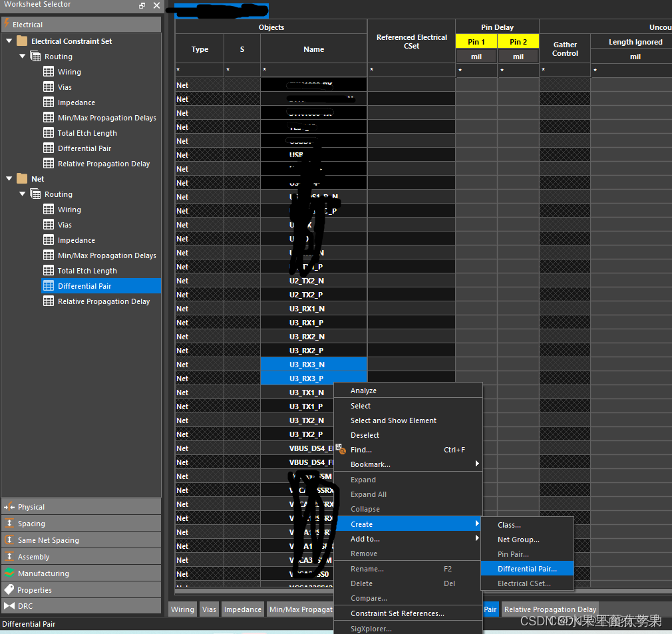This screenshot has height=634, width=672.
Task: Collapse Routing under Electrical Constraint Set
Action: (x=23, y=57)
